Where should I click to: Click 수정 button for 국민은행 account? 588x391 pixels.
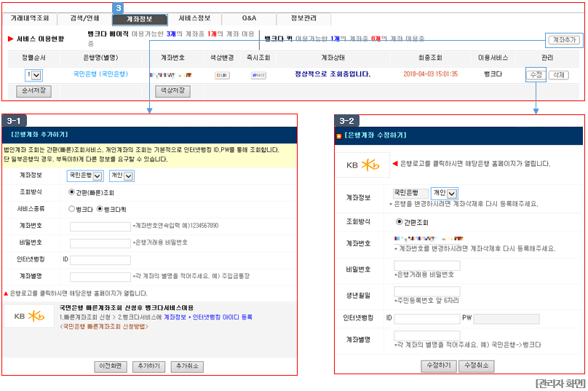pyautogui.click(x=536, y=75)
